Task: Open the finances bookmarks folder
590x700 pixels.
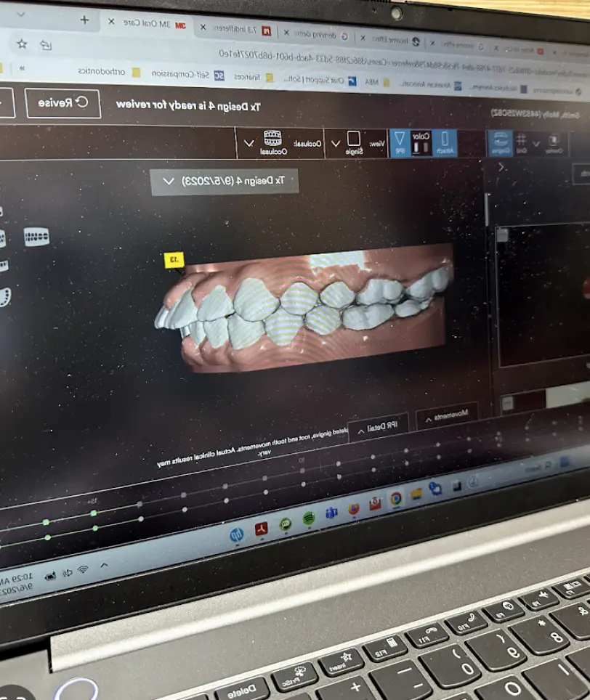Action: click(x=254, y=77)
